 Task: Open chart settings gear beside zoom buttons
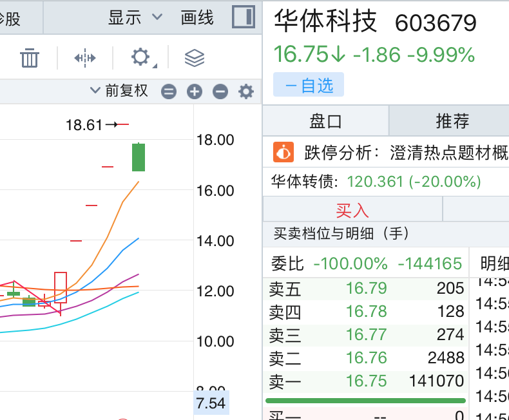[246, 91]
